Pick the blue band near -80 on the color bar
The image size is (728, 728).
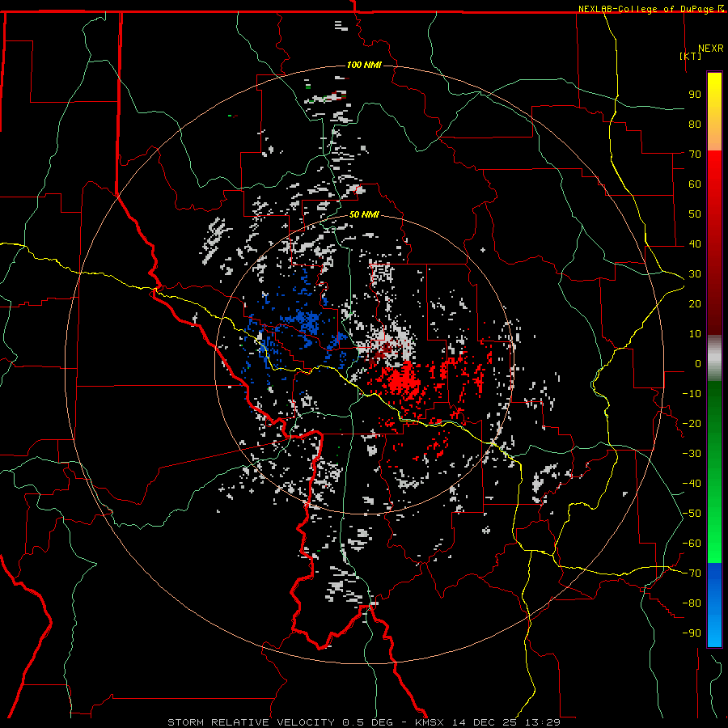coord(714,599)
